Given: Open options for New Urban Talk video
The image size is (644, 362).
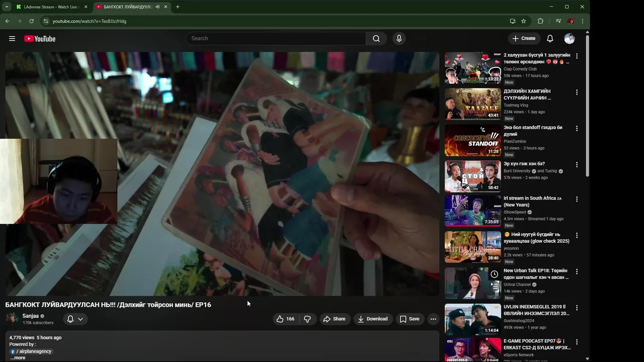Looking at the screenshot, I should click(x=577, y=271).
